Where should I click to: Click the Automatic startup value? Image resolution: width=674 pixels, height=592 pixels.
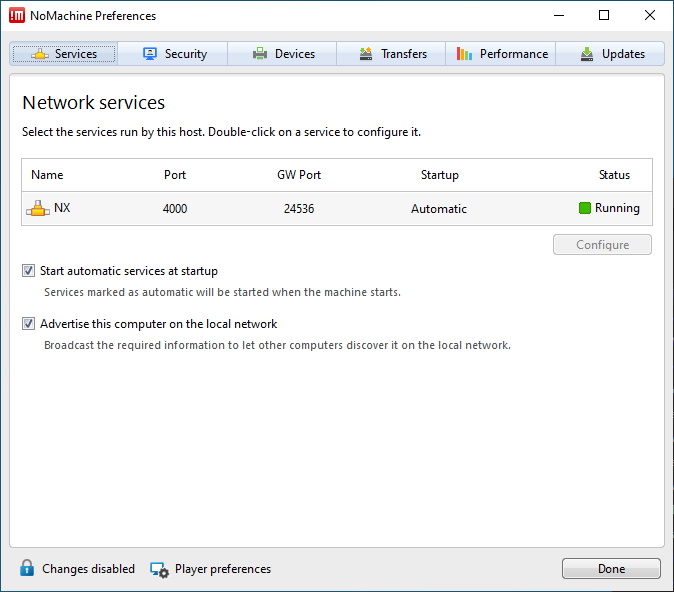click(x=439, y=209)
